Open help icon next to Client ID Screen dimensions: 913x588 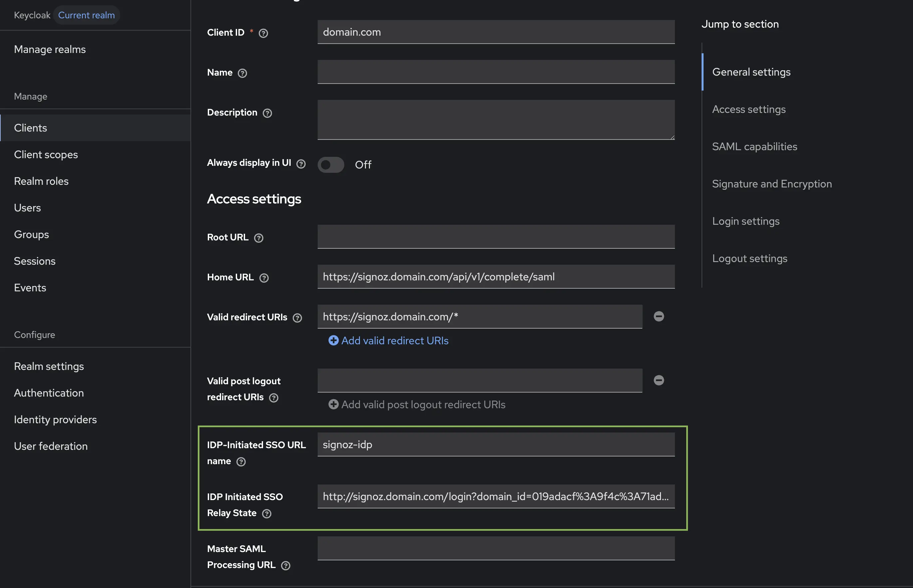click(x=263, y=33)
